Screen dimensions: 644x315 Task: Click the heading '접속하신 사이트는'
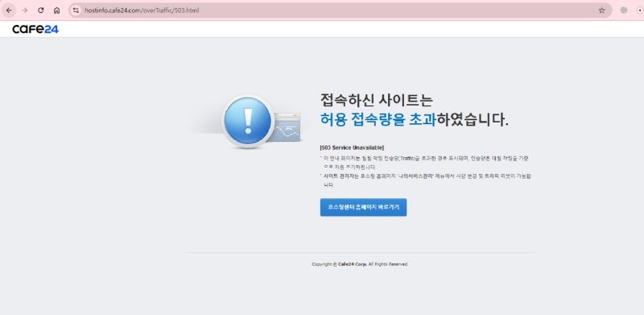pyautogui.click(x=377, y=100)
